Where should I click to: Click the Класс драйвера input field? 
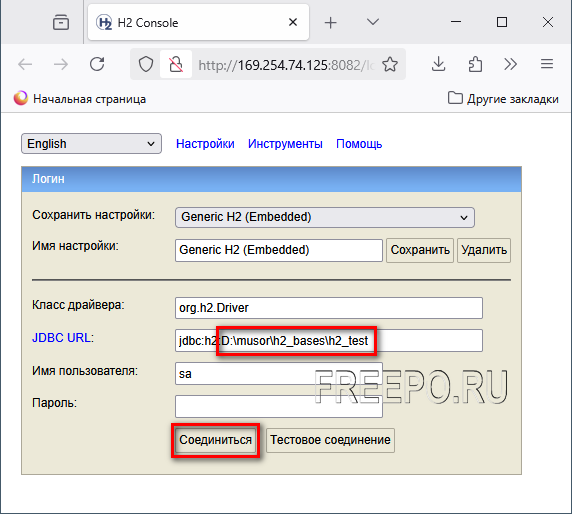[329, 308]
